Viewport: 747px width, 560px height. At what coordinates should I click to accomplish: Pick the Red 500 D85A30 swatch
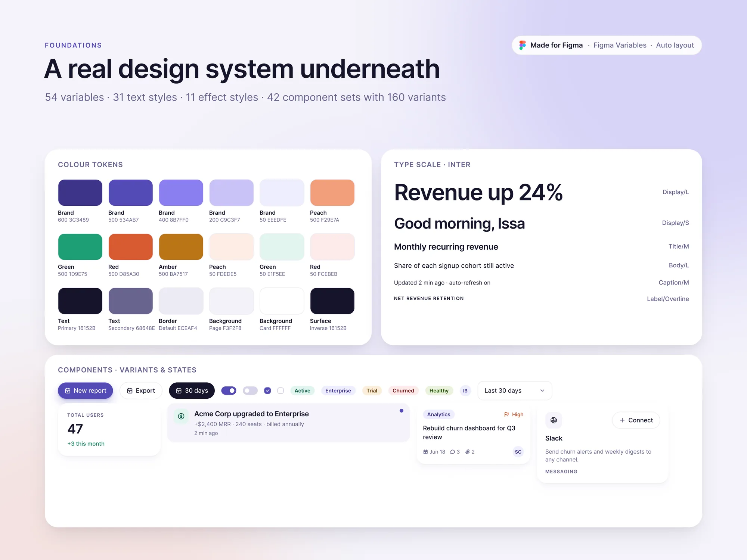(x=130, y=247)
